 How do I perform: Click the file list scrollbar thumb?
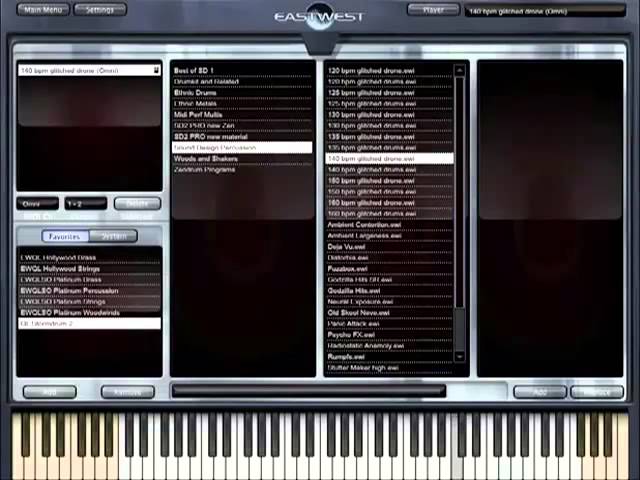pos(460,192)
